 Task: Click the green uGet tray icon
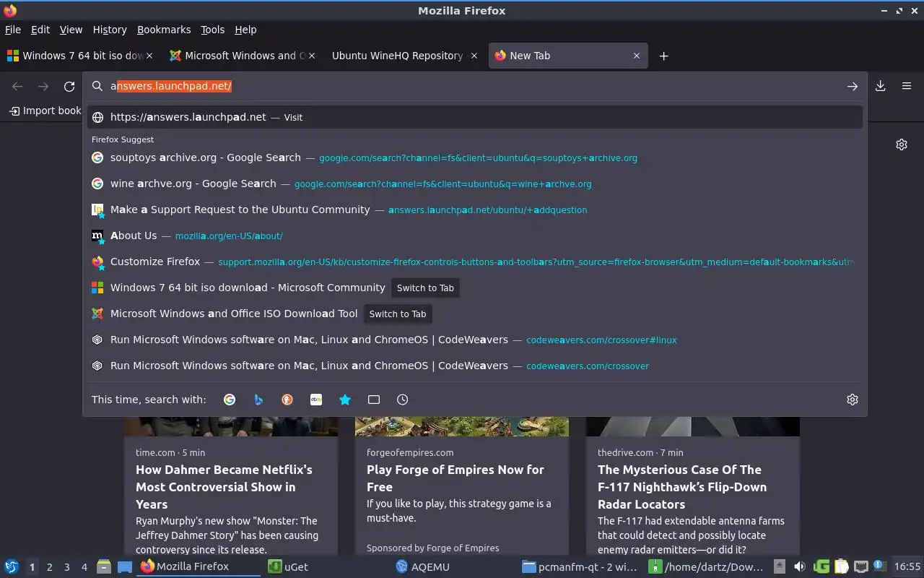click(821, 566)
